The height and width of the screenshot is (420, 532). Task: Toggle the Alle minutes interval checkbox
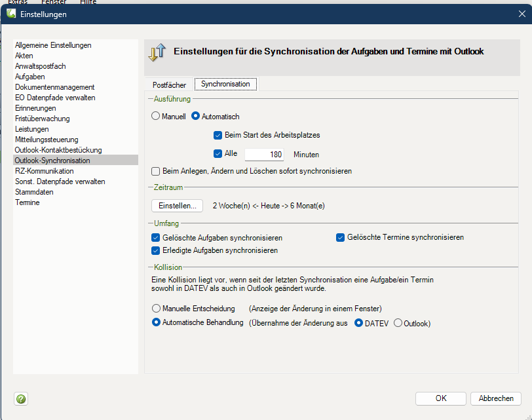tap(218, 154)
